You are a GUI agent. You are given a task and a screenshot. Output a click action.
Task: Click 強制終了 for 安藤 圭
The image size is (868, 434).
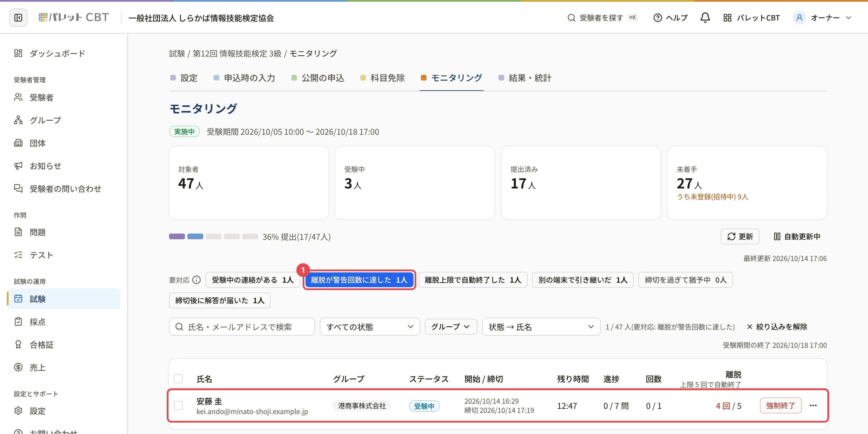pos(780,405)
